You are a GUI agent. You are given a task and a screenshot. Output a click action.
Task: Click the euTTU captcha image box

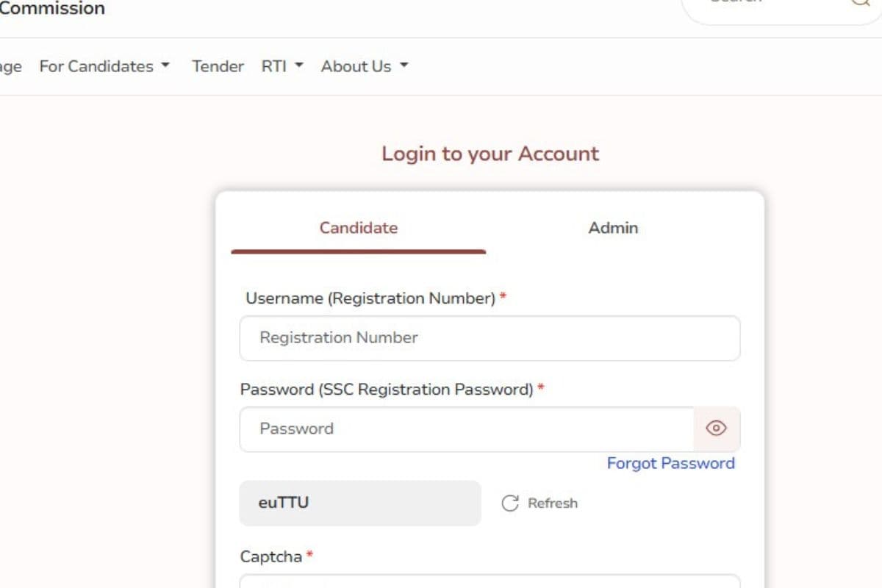click(359, 503)
